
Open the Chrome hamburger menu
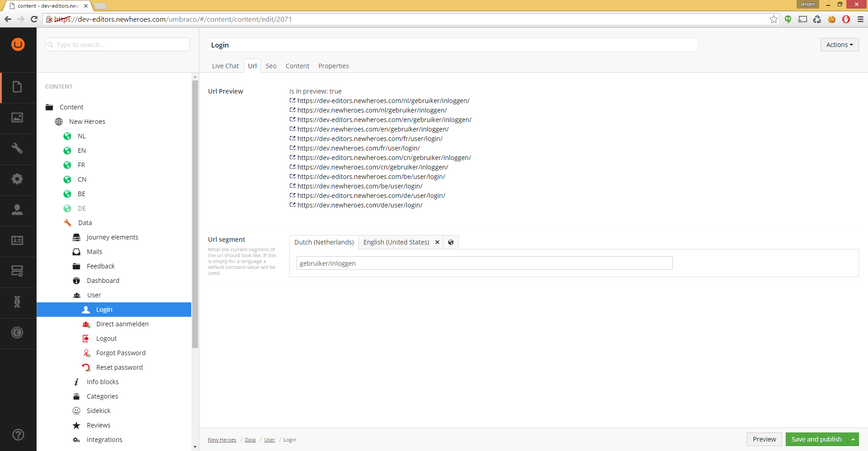coord(860,19)
